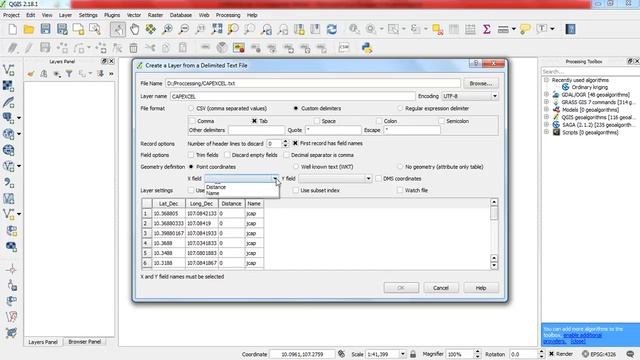Expand SAGA geoalgorithms tree node
This screenshot has height=360, width=640.
pos(547,125)
